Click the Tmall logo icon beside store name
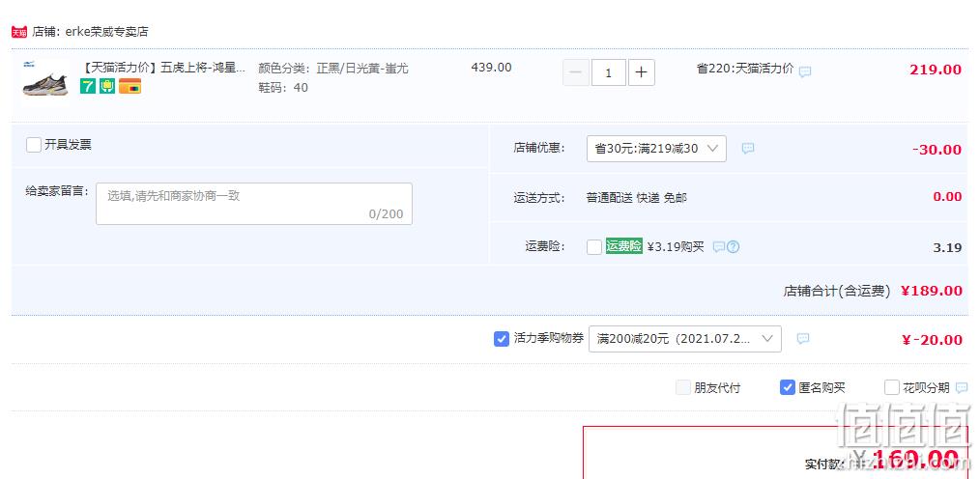The height and width of the screenshot is (479, 980). pyautogui.click(x=18, y=32)
